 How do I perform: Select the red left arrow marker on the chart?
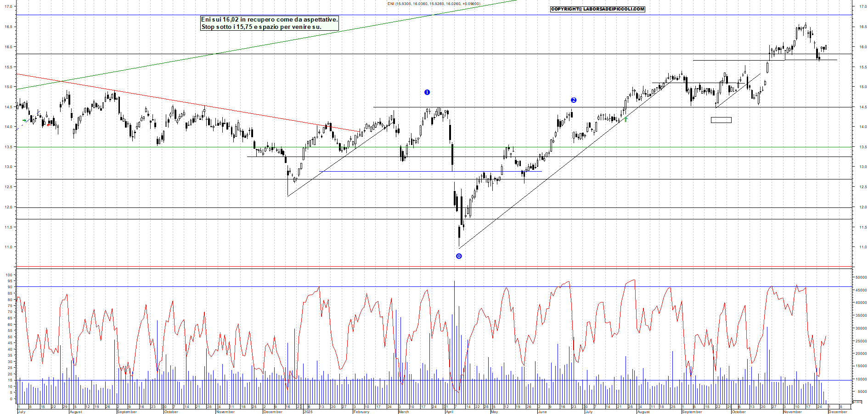(x=49, y=124)
